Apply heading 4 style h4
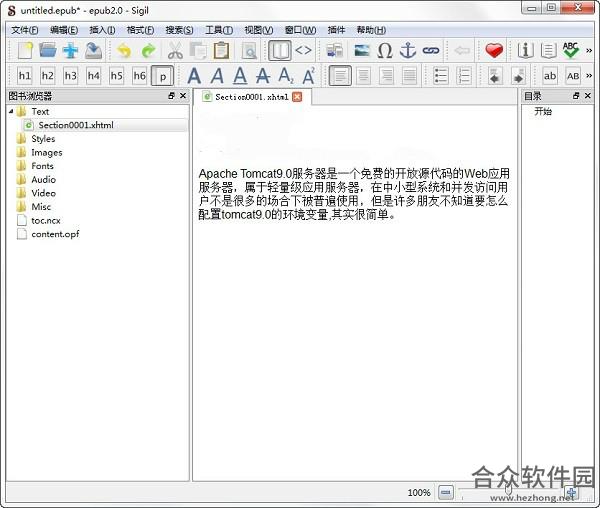Screen dimensions: 600x508 [x=94, y=76]
